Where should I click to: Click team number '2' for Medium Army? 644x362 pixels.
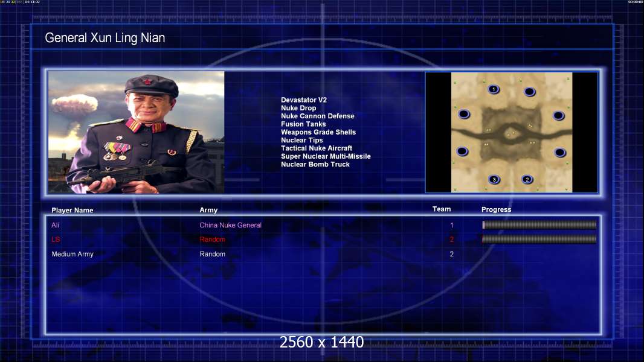(452, 254)
